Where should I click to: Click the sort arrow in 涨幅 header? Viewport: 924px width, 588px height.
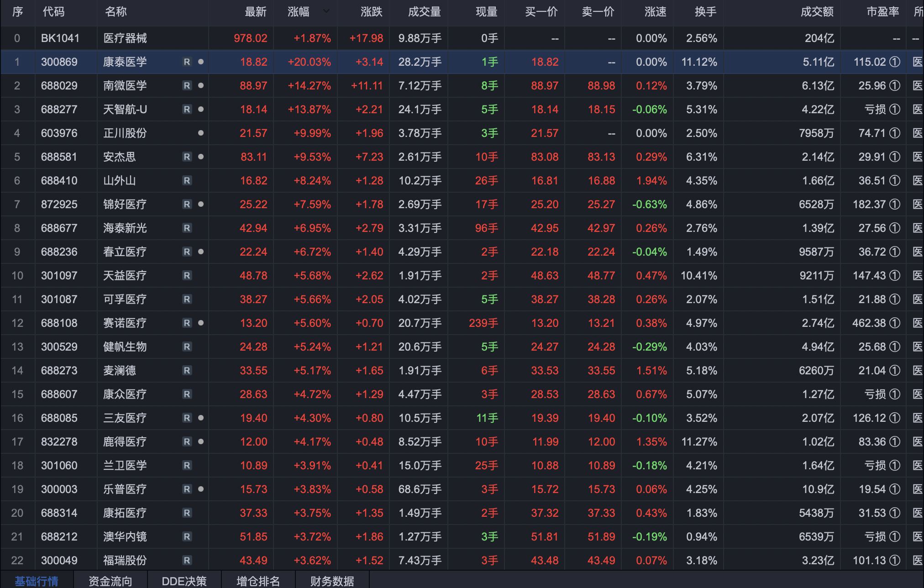click(x=326, y=11)
